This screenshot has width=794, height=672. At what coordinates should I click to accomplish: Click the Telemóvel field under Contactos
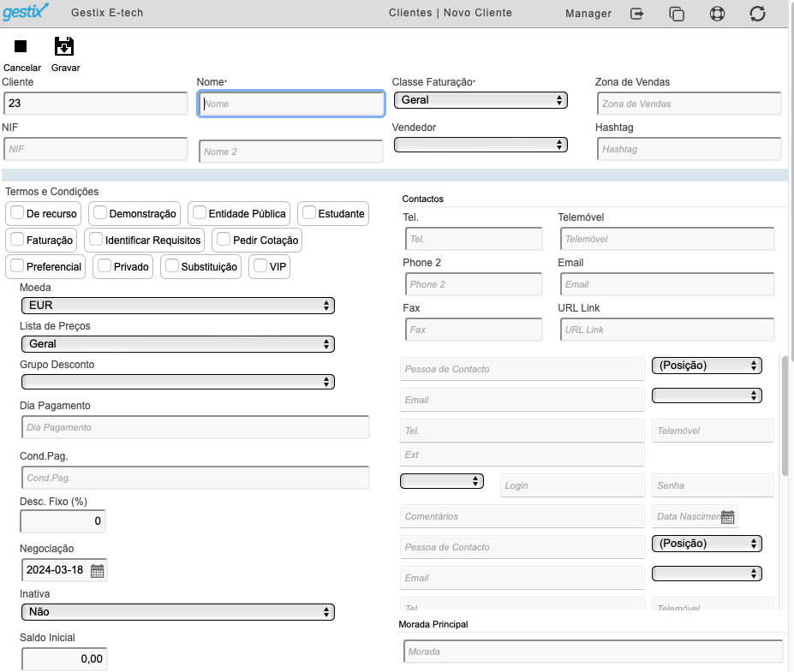pos(667,239)
